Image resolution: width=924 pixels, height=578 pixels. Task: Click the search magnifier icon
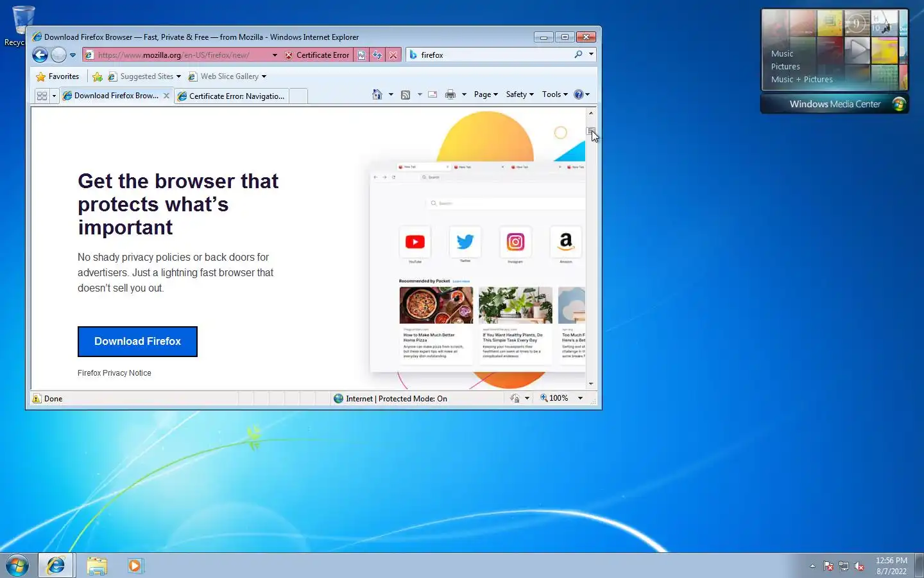click(578, 55)
